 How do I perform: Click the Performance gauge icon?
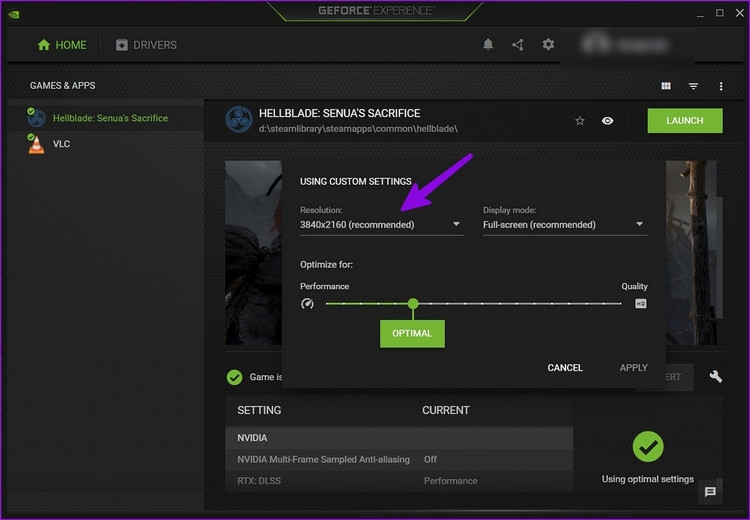coord(307,304)
